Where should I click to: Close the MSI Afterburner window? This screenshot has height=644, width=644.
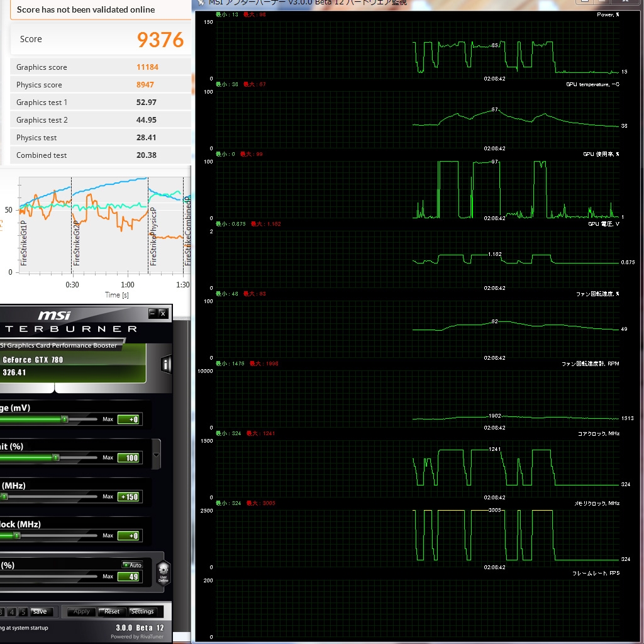(163, 313)
